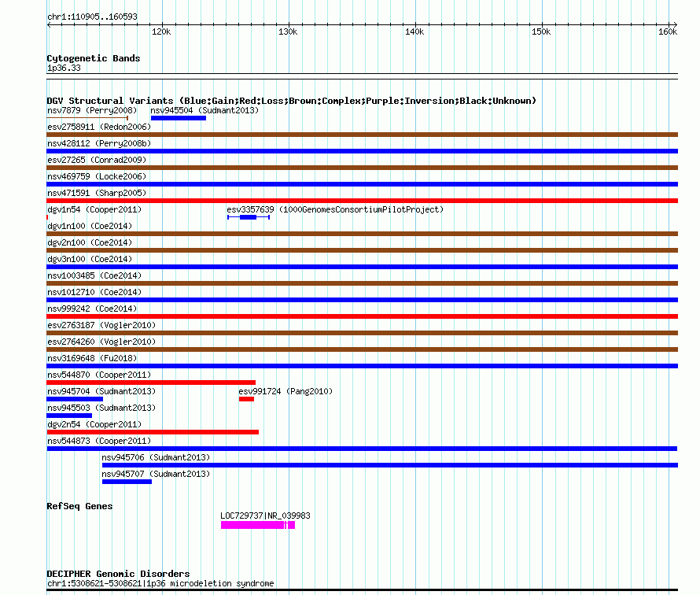Image resolution: width=700 pixels, height=595 pixels.
Task: Click the 160k ruler tick label
Action: (x=668, y=31)
